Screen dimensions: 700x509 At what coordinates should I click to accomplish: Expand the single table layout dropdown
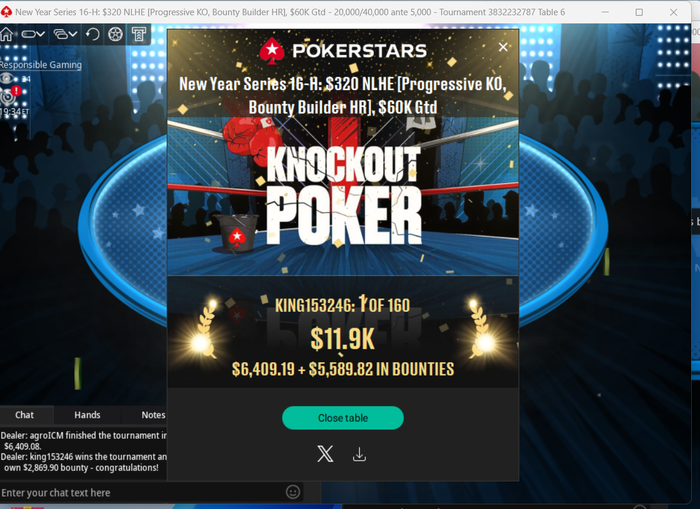point(33,34)
